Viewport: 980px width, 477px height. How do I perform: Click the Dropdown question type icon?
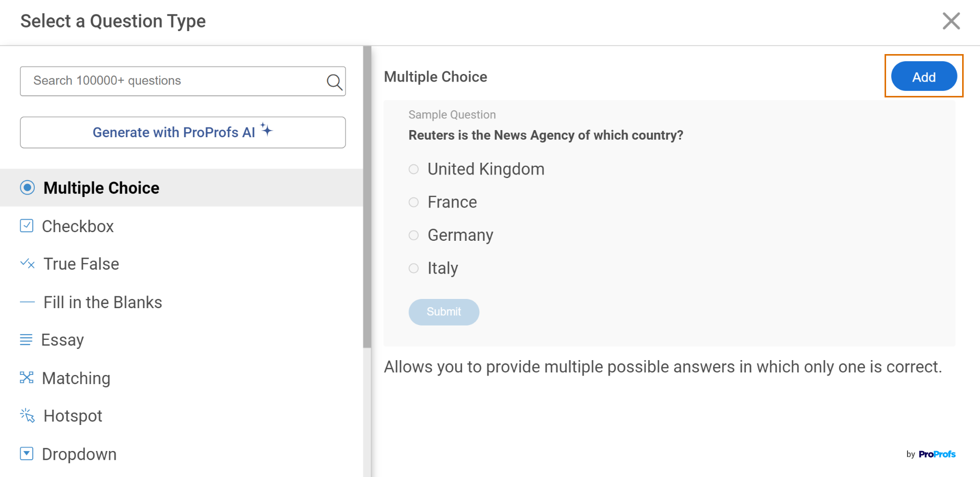pyautogui.click(x=27, y=454)
